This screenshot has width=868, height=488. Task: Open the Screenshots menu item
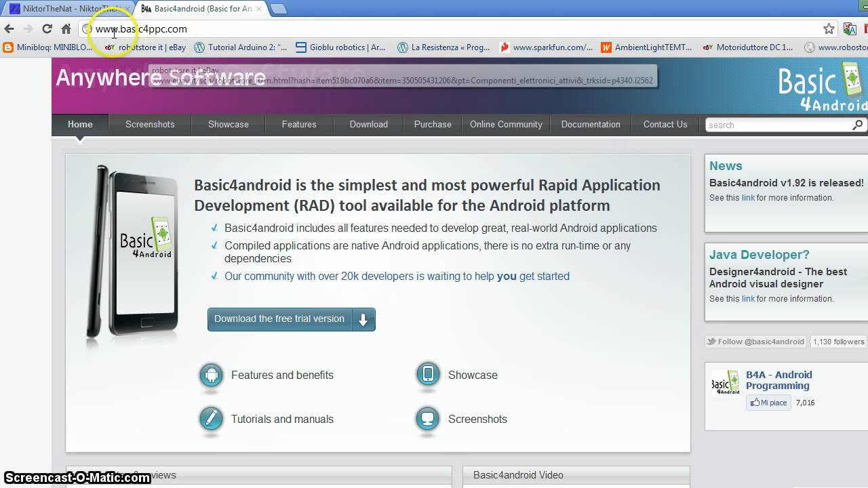click(150, 124)
